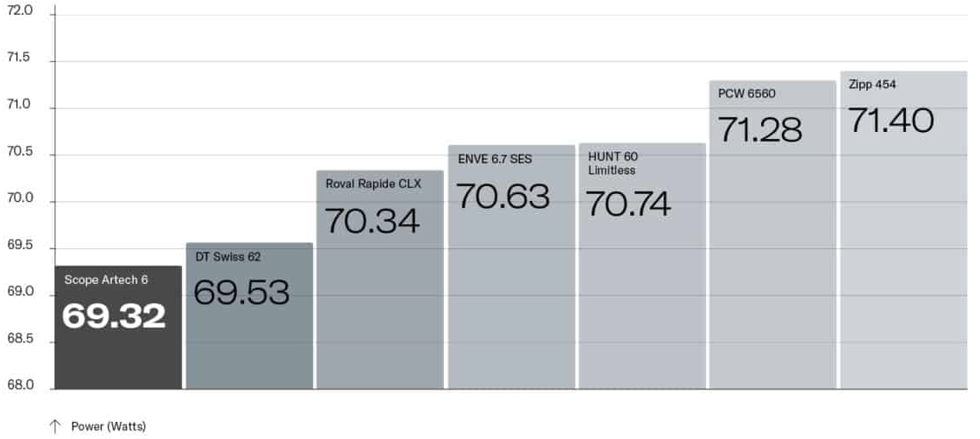Click the 68.0 y-axis tick label
This screenshot has width=980, height=439.
point(19,386)
